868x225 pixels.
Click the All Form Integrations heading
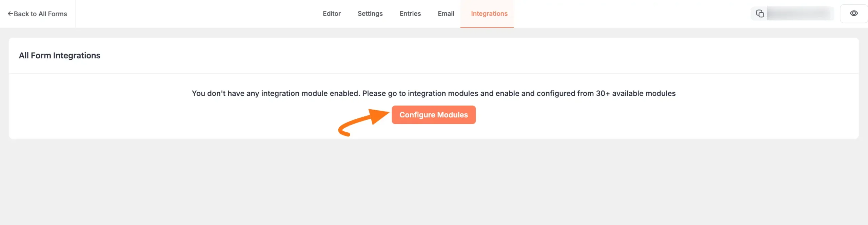pos(60,55)
